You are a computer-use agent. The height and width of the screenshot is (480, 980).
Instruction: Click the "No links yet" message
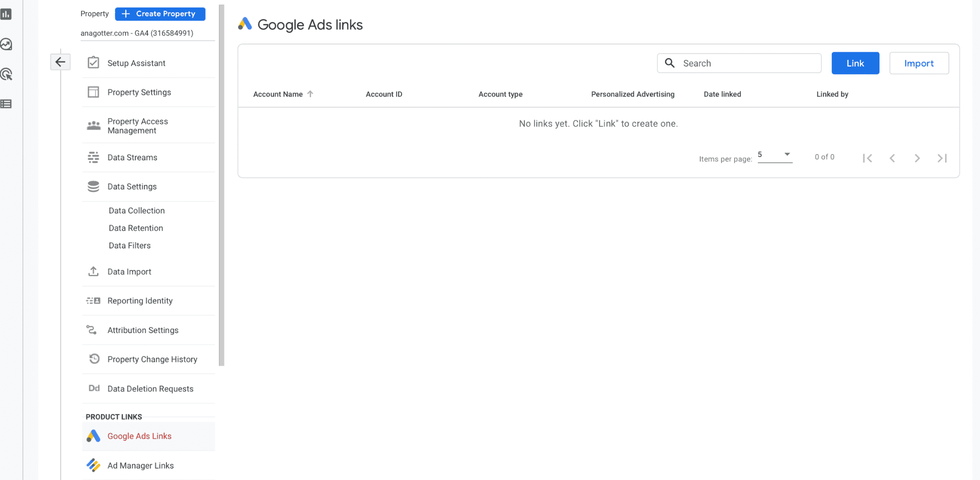tap(598, 124)
